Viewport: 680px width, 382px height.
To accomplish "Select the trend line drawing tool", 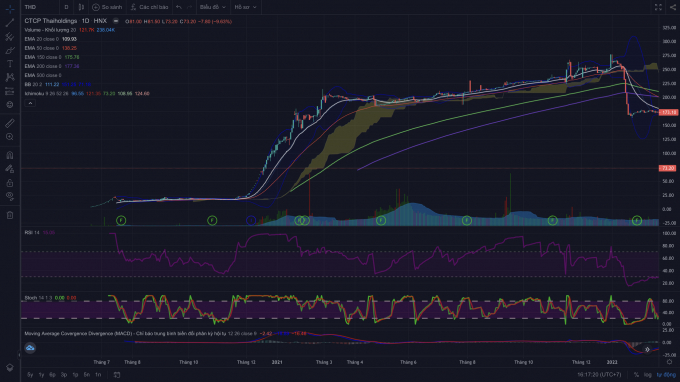I will (10, 23).
